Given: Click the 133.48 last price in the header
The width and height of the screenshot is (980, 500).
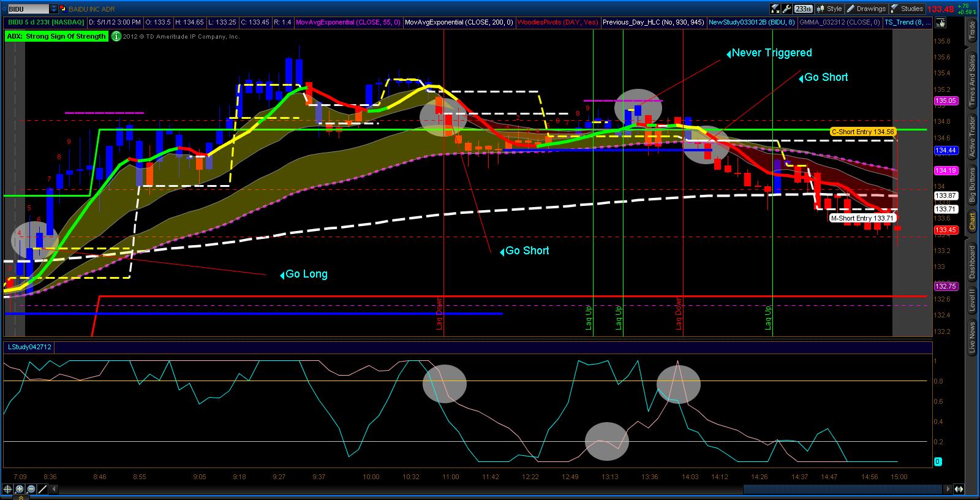Looking at the screenshot, I should click(940, 9).
